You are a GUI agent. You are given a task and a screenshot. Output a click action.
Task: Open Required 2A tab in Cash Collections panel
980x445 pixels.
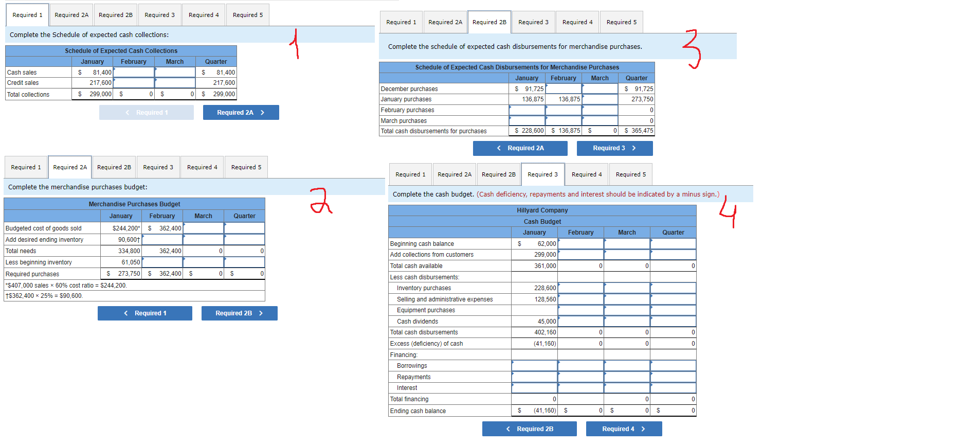[71, 15]
